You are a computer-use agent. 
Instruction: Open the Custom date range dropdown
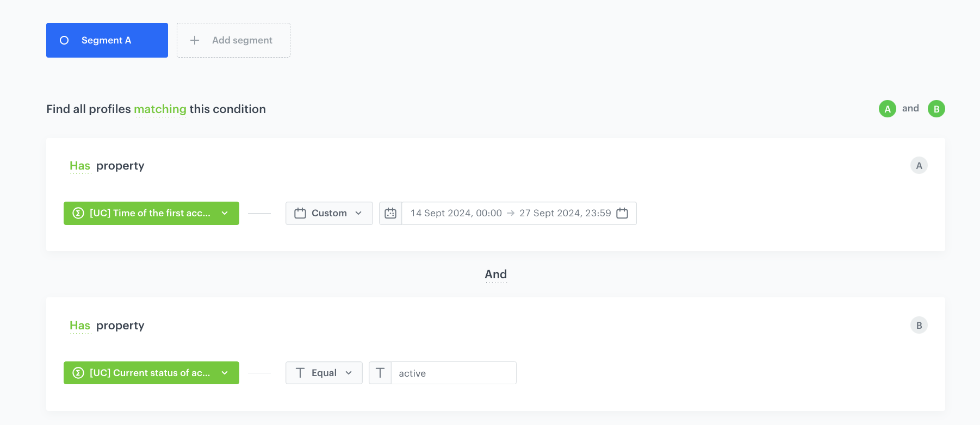click(328, 213)
